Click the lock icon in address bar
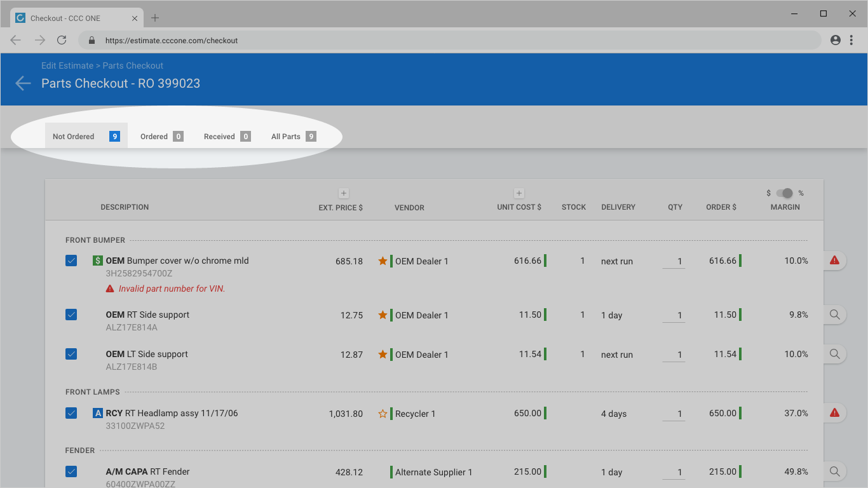 click(92, 40)
